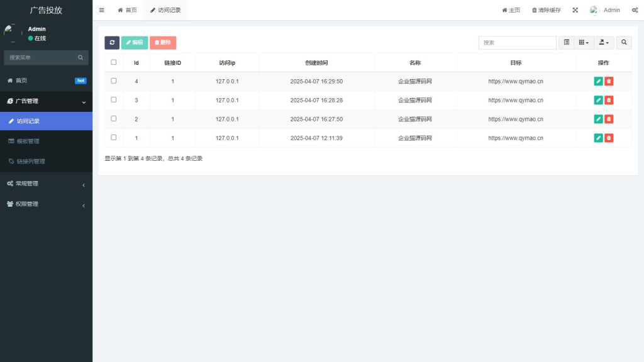Expand the 权限管理 sidebar menu

(46, 204)
